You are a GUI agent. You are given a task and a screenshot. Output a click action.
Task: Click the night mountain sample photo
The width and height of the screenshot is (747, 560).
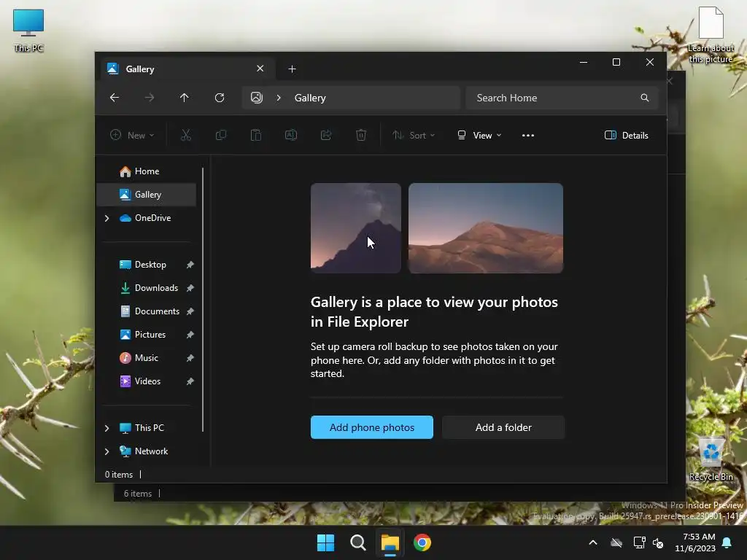pos(355,228)
